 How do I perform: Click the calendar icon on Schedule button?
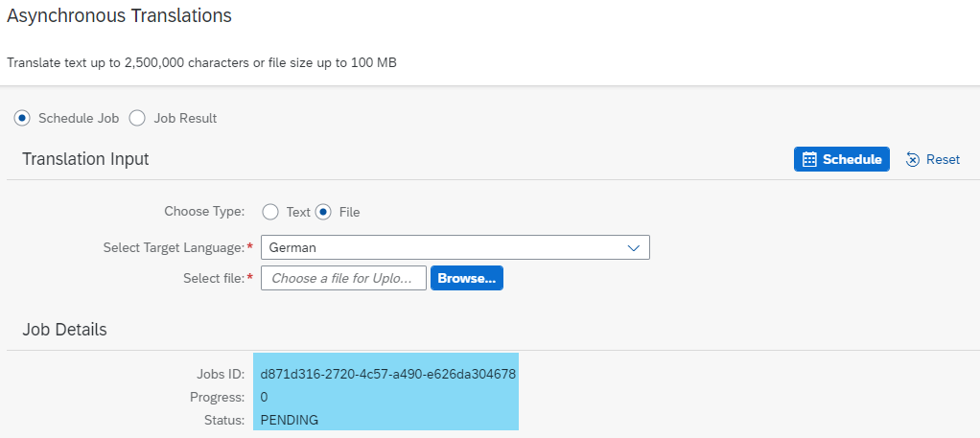click(x=809, y=159)
